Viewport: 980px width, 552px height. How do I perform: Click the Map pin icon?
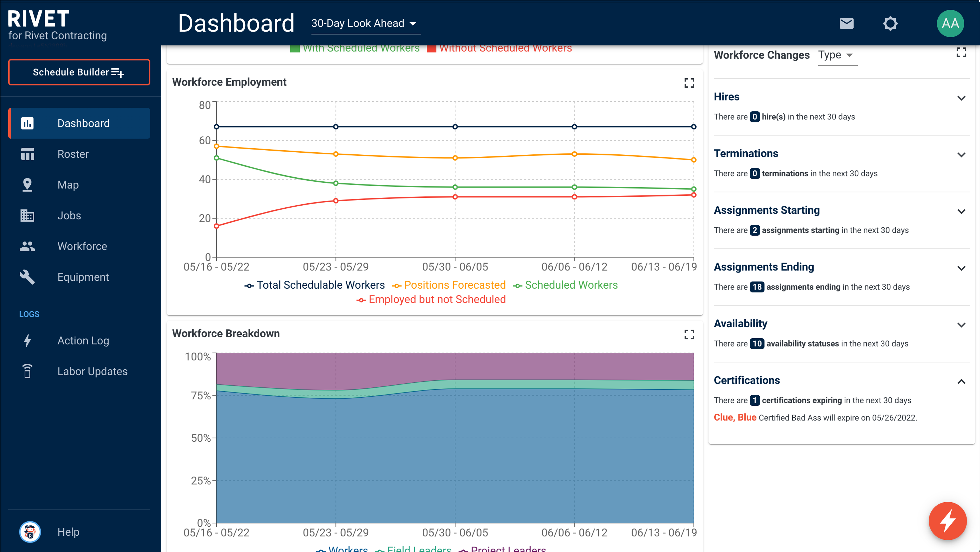click(27, 185)
